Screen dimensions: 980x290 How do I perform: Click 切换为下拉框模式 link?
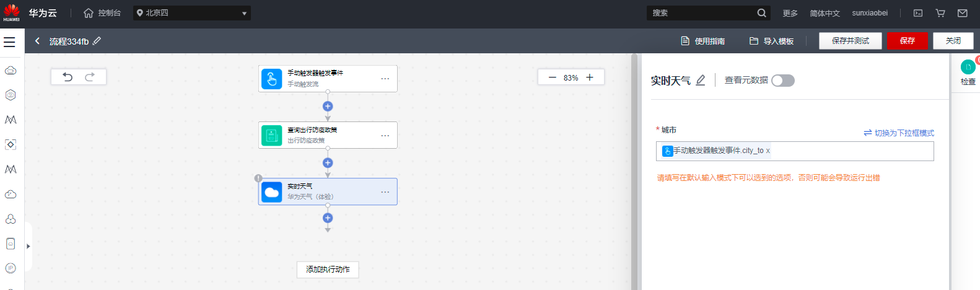(x=899, y=133)
